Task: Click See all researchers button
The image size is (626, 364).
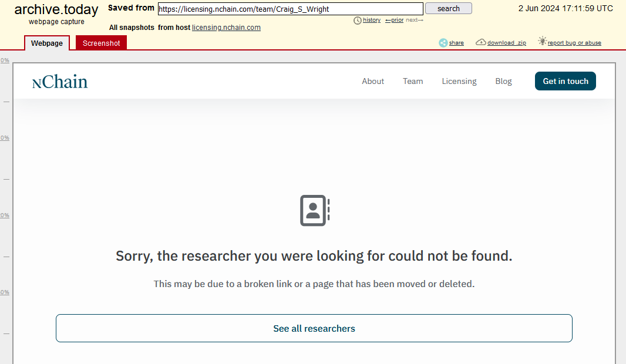Action: [x=314, y=328]
